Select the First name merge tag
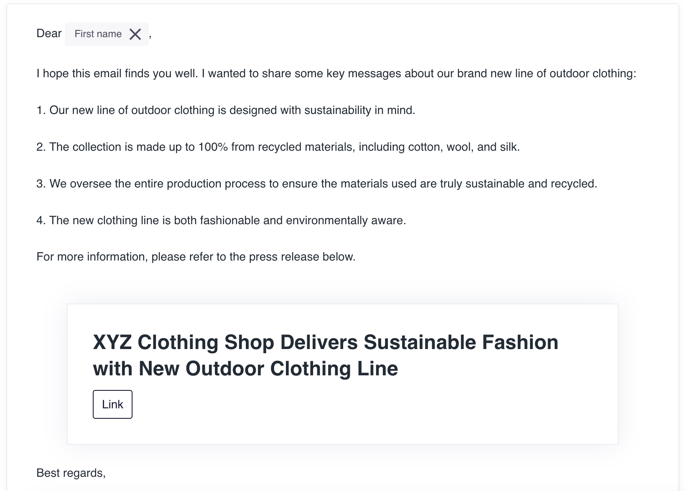 98,34
